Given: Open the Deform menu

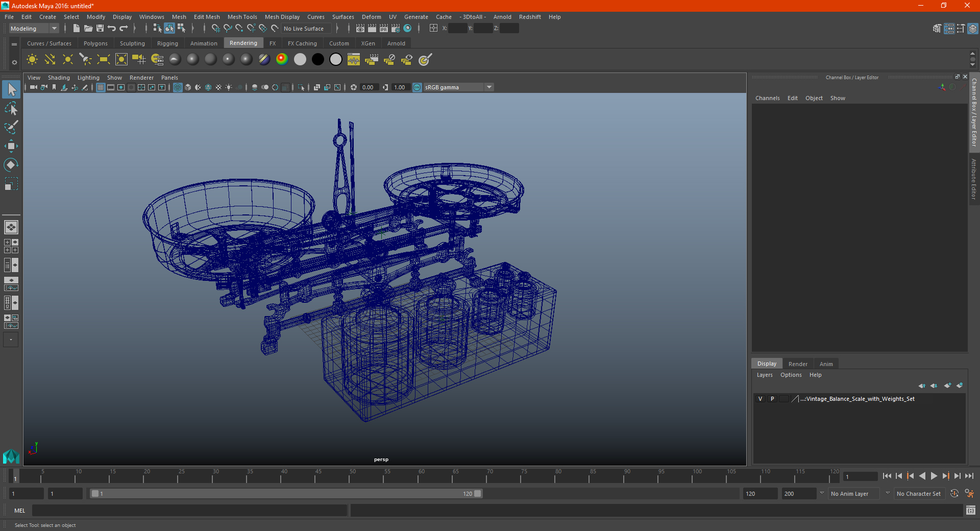Looking at the screenshot, I should (x=371, y=17).
